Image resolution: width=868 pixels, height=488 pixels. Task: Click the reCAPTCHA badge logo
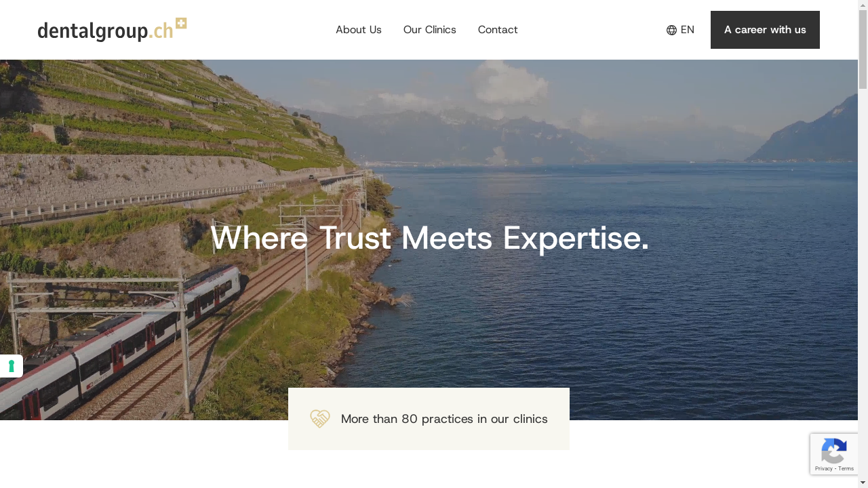833,451
